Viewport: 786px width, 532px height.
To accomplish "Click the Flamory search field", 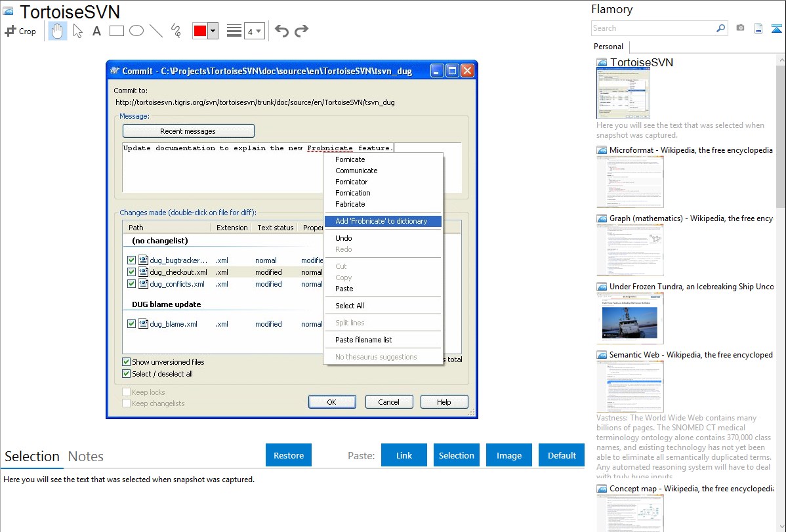I will 653,28.
